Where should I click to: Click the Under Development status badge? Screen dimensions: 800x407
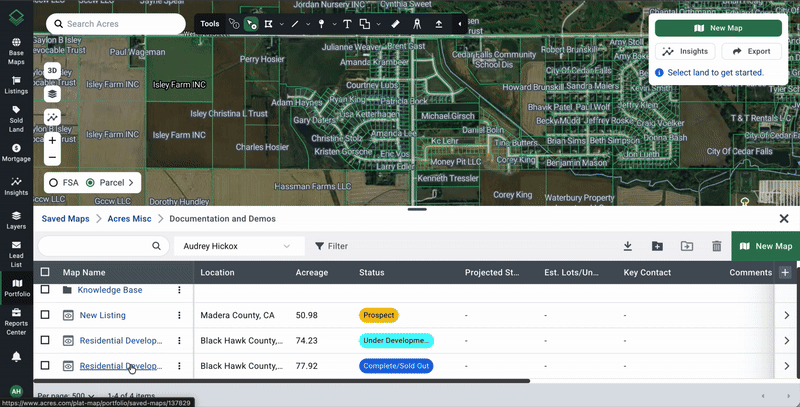pyautogui.click(x=395, y=341)
